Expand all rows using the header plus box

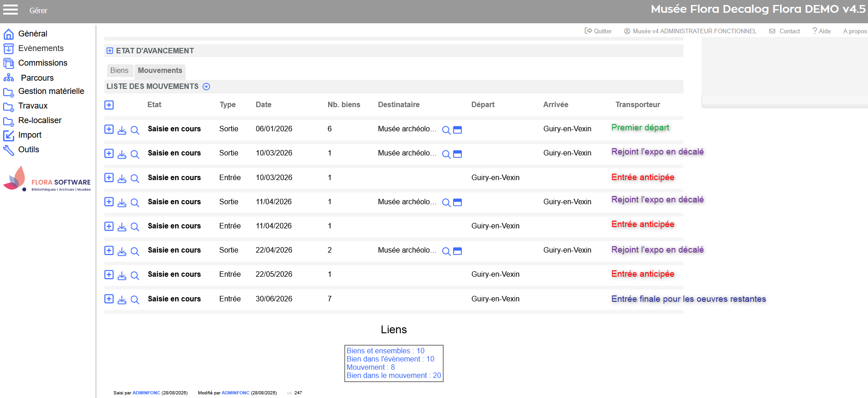[x=109, y=105]
